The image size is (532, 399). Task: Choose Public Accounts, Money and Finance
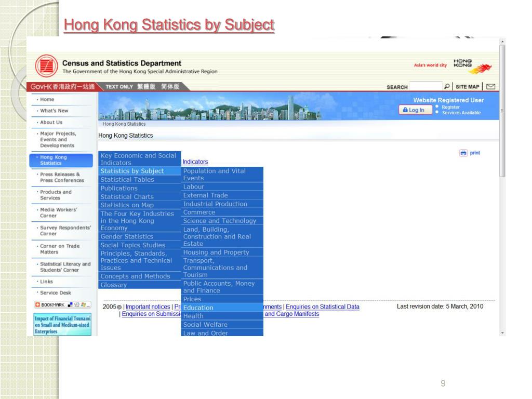(222, 287)
